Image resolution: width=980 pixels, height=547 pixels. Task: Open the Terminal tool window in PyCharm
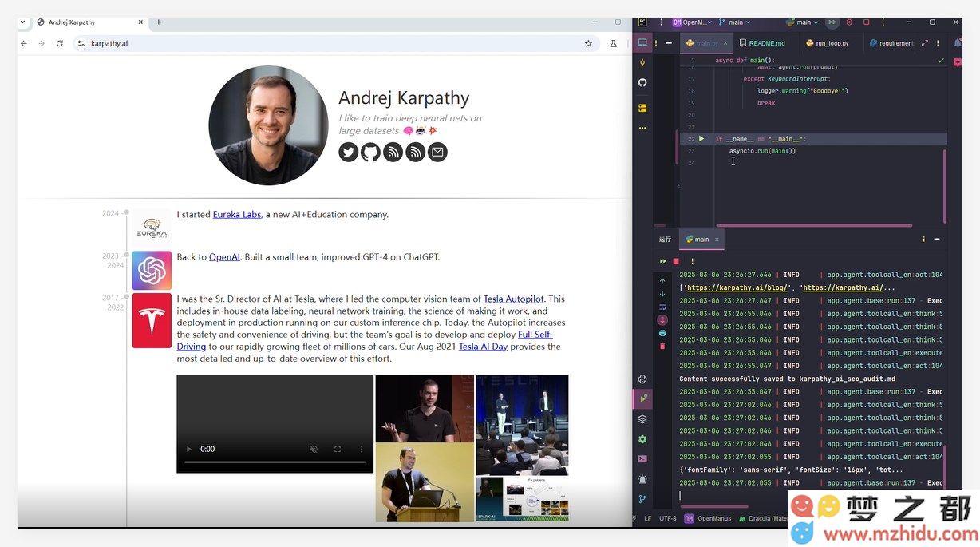[x=642, y=459]
